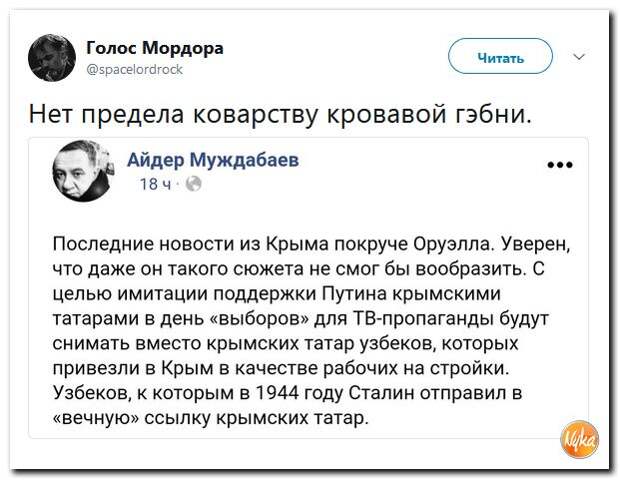This screenshot has width=620, height=480.
Task: Open the @spacelordrock handle link
Action: tap(134, 70)
